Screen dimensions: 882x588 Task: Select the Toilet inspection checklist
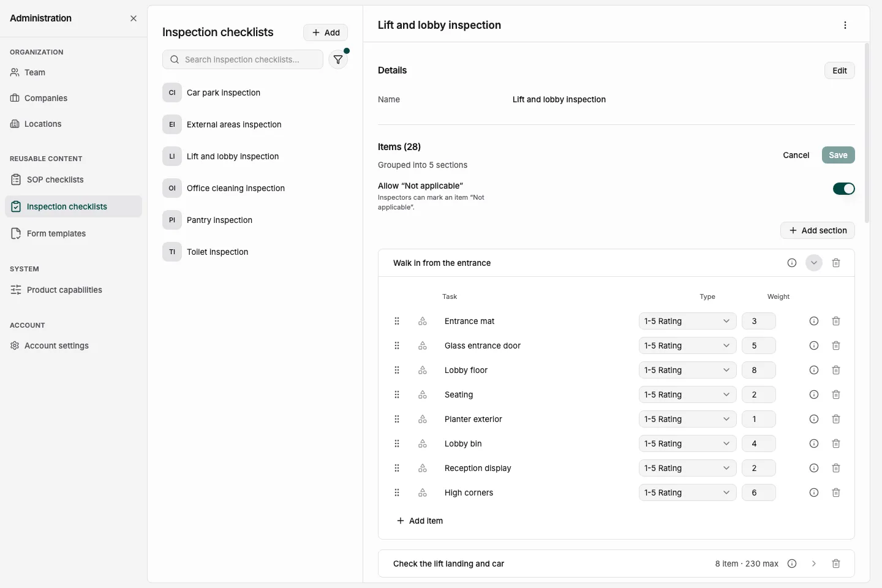[x=255, y=252]
